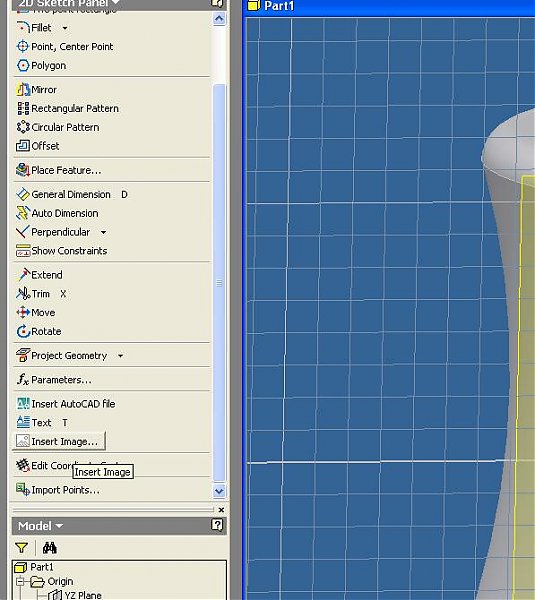Collapse the Origin folder tree node
Image resolution: width=535 pixels, height=600 pixels.
pyautogui.click(x=20, y=582)
